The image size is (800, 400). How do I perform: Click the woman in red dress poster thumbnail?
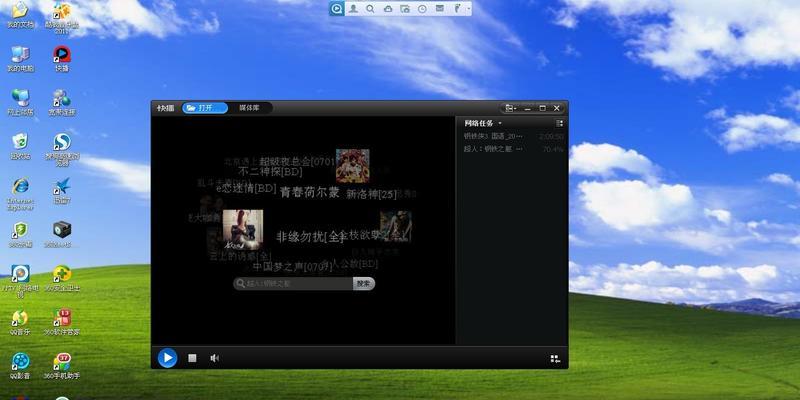(243, 230)
